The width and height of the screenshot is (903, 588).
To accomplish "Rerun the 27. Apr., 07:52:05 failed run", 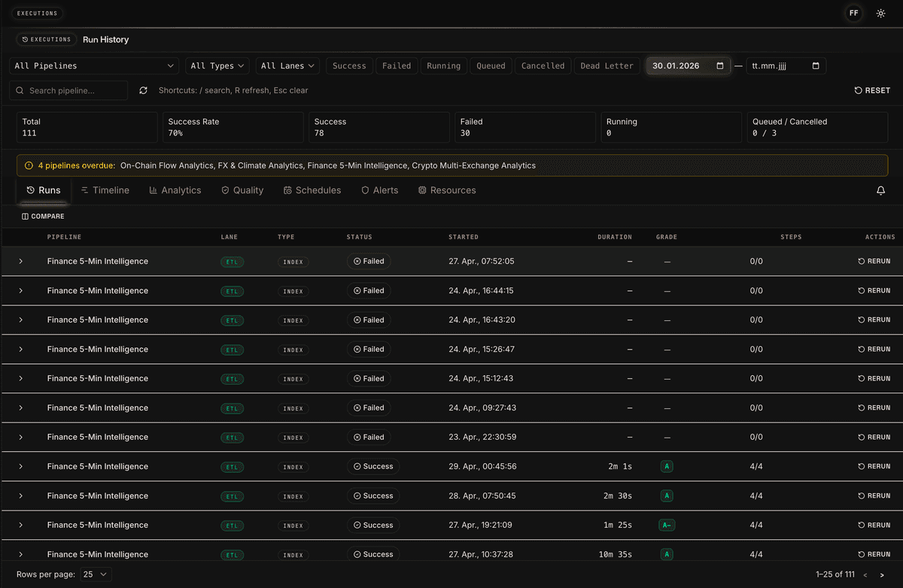I will point(874,262).
